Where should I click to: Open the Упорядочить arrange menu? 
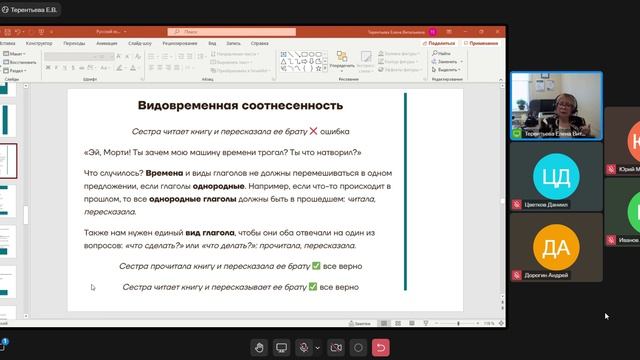click(342, 60)
